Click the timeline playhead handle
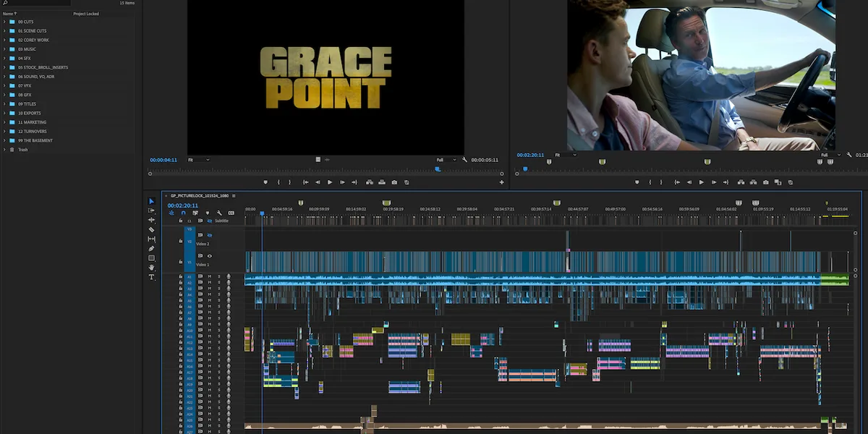The image size is (868, 434). [x=262, y=214]
